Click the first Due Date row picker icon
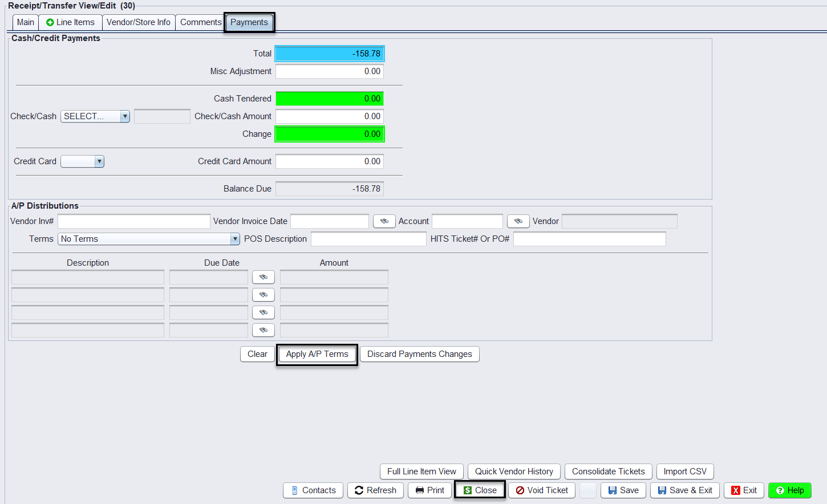This screenshot has width=827, height=504. coord(263,277)
